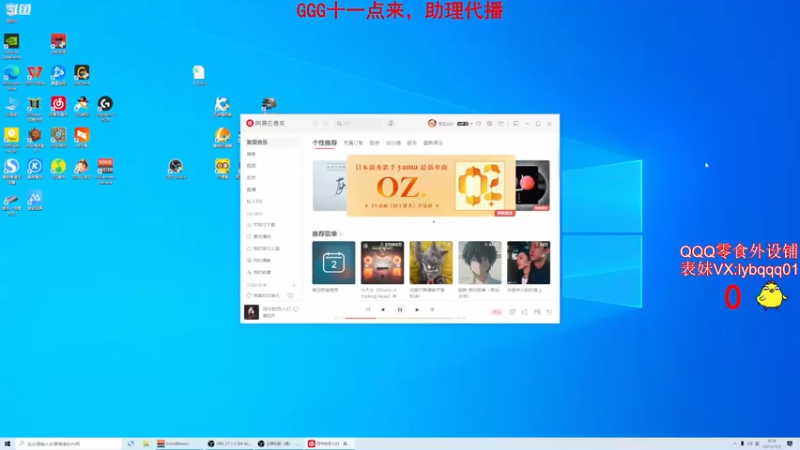
Task: Open the Windows Start menu
Action: pos(8,444)
